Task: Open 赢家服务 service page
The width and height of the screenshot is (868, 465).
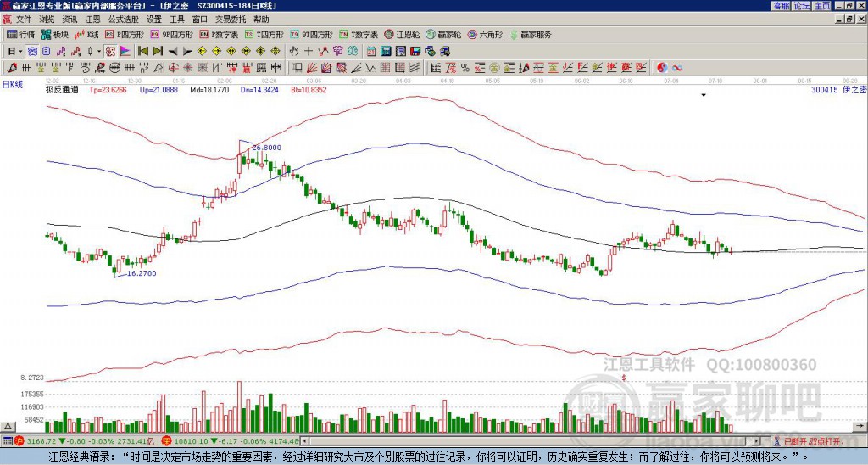Action: pos(531,34)
